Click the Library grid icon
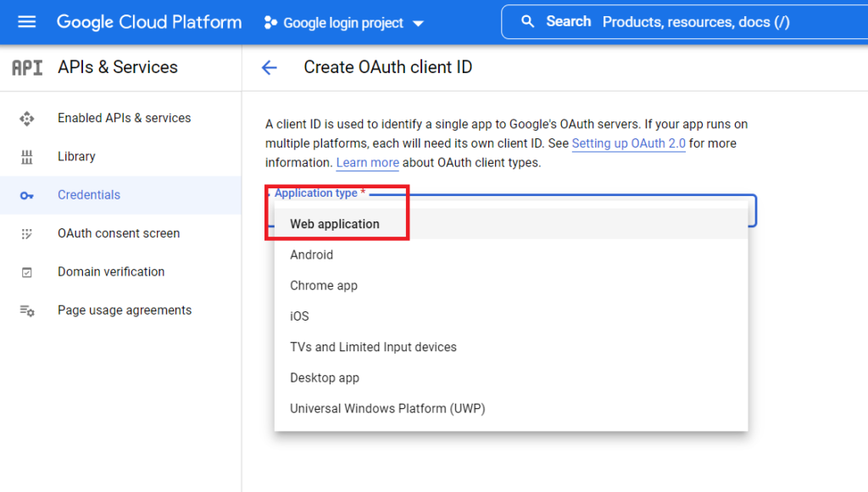Image resolution: width=868 pixels, height=492 pixels. click(28, 156)
